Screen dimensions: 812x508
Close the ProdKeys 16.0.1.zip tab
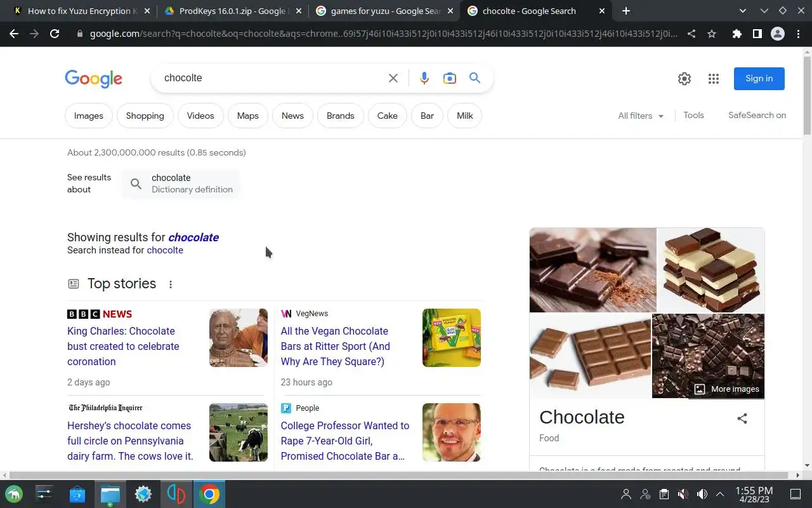pyautogui.click(x=299, y=11)
